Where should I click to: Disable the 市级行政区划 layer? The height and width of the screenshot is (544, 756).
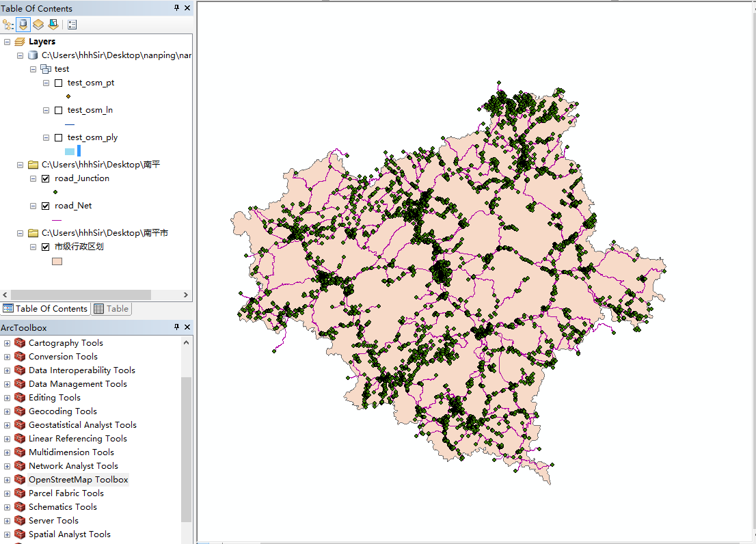[x=46, y=247]
